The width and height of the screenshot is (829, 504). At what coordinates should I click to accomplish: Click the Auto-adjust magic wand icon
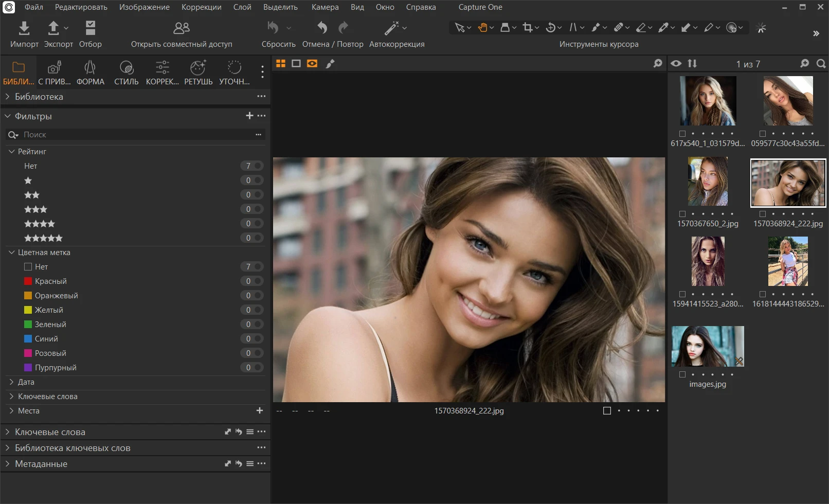pos(392,28)
